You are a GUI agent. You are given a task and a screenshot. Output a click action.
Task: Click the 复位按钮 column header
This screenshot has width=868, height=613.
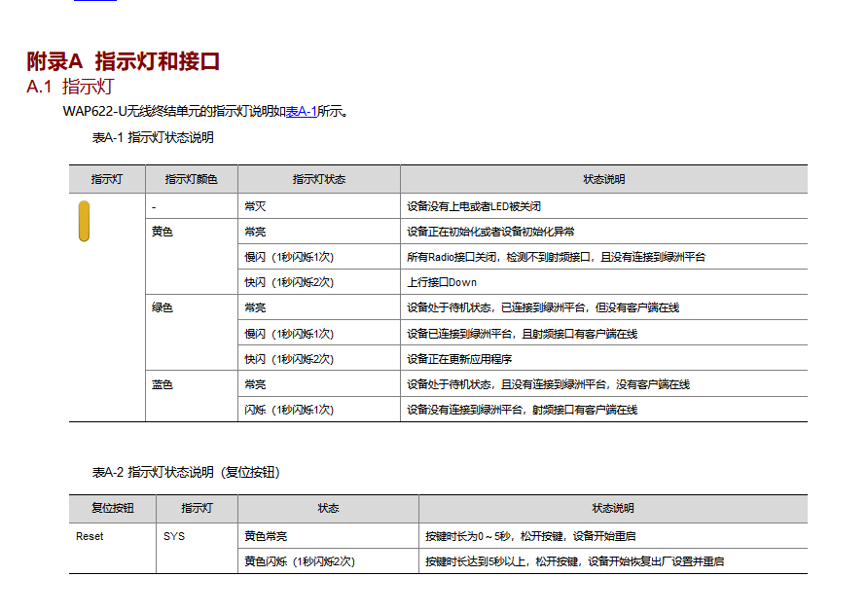click(x=112, y=508)
